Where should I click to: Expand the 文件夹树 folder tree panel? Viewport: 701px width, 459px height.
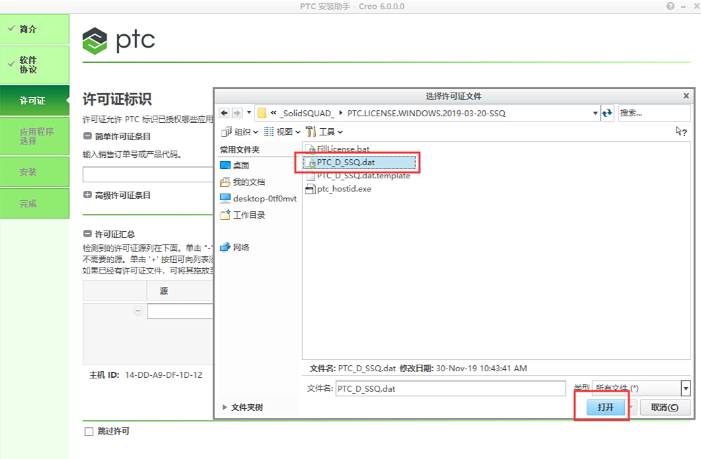point(225,407)
